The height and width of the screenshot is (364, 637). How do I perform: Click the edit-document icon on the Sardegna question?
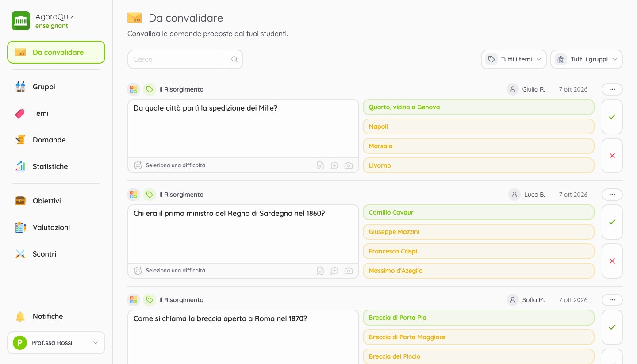[320, 271]
